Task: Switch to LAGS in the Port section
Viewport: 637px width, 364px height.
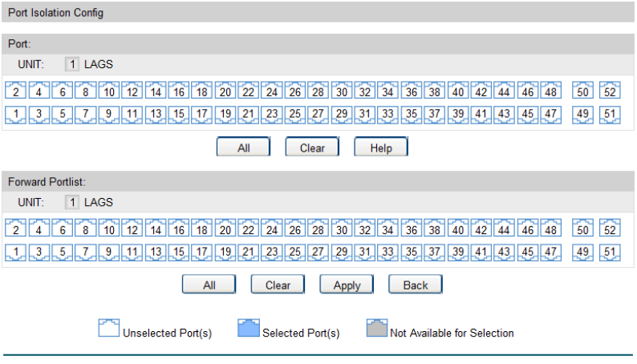Action: [x=99, y=65]
